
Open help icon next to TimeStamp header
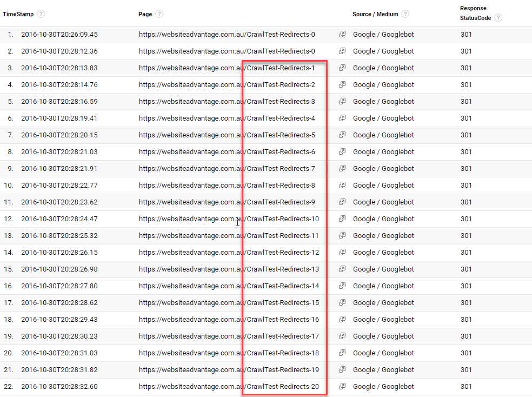click(41, 14)
